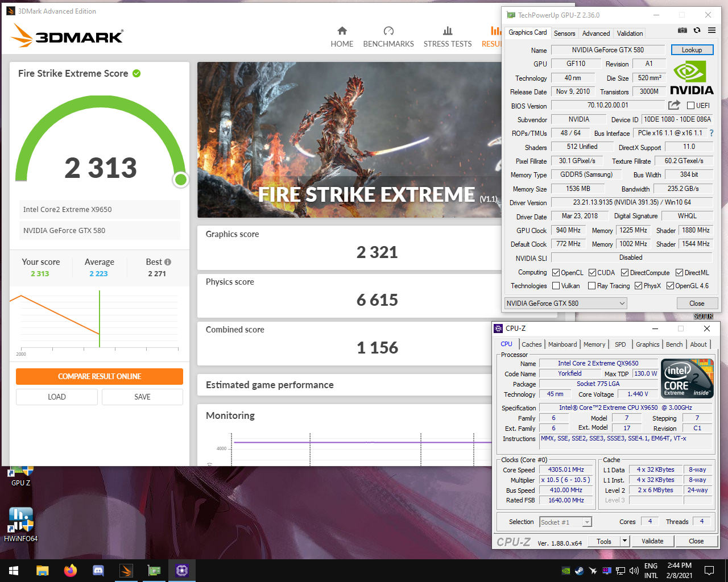Open the network tray icon
Viewport: 728px width, 582px height.
(621, 571)
